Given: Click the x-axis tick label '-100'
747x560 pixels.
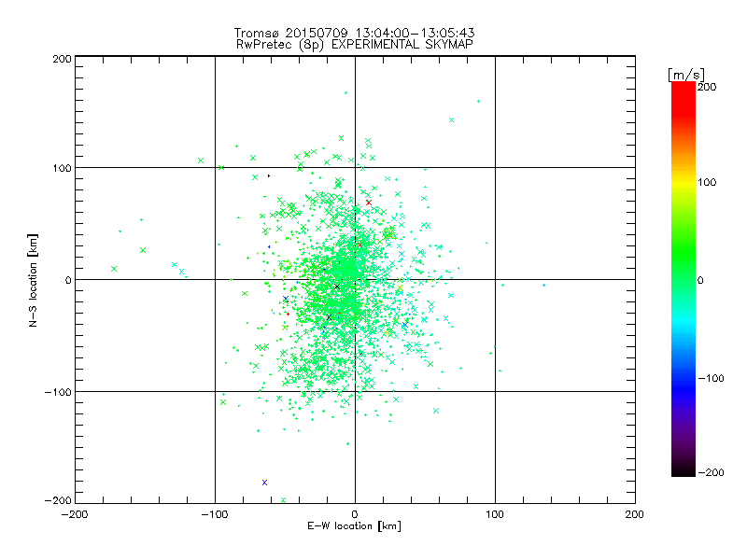Looking at the screenshot, I should point(215,514).
